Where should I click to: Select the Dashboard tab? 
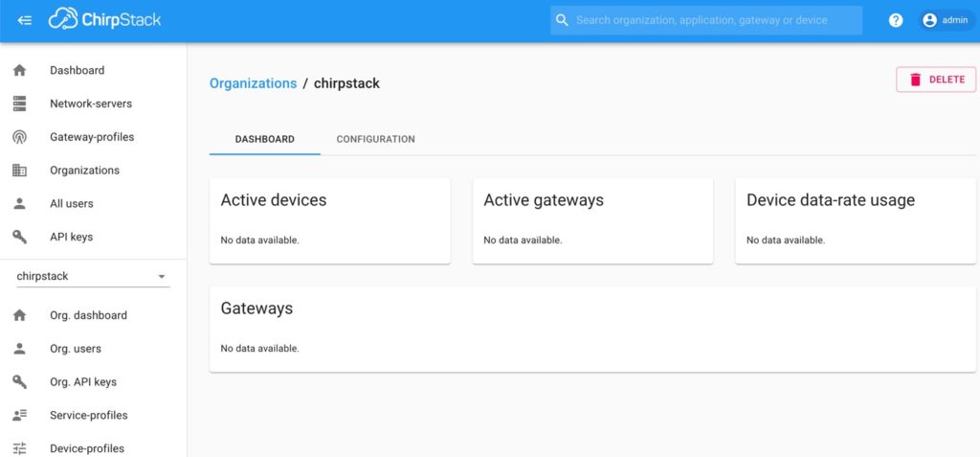264,139
